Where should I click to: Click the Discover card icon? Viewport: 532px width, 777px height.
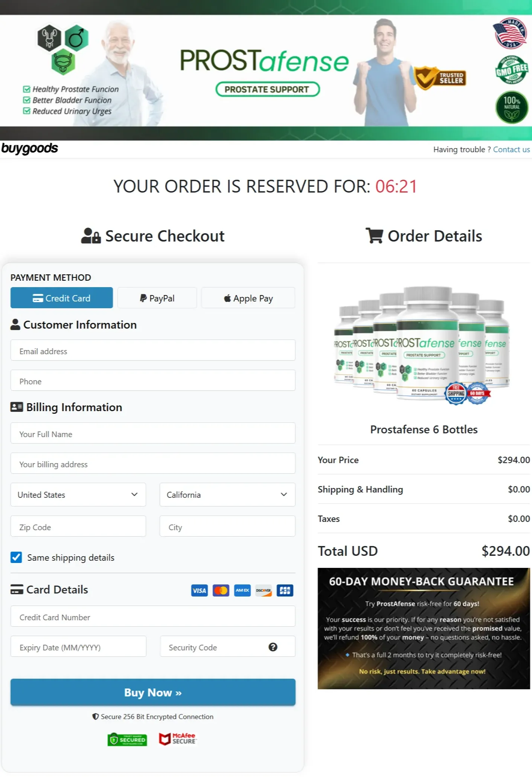[263, 590]
